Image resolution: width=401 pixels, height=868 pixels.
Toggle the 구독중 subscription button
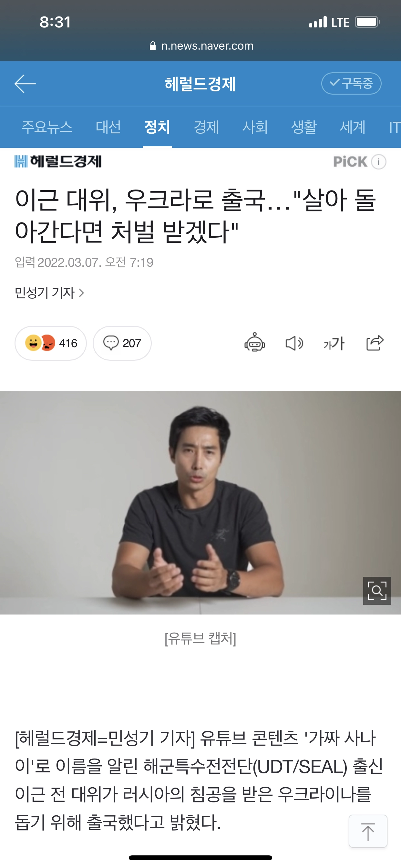point(351,83)
